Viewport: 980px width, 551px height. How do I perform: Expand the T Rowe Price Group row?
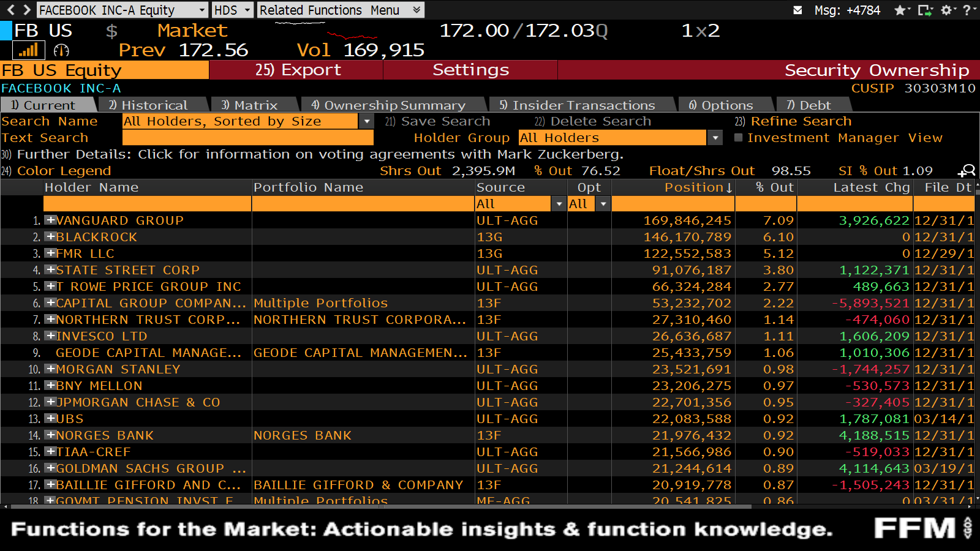(x=50, y=286)
